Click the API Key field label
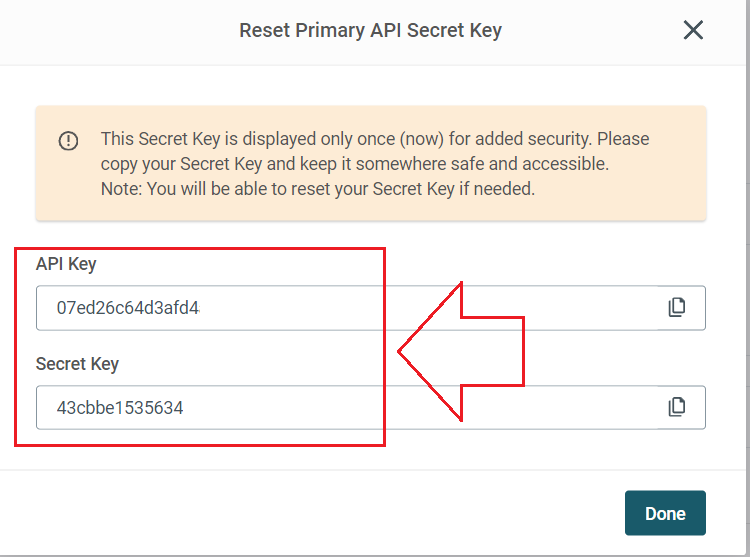 [66, 264]
